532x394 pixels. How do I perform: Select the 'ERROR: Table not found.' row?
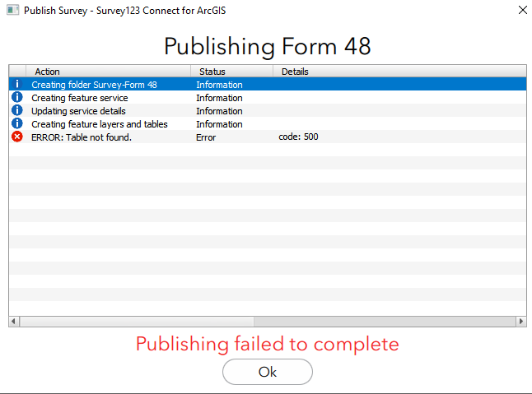coord(268,137)
